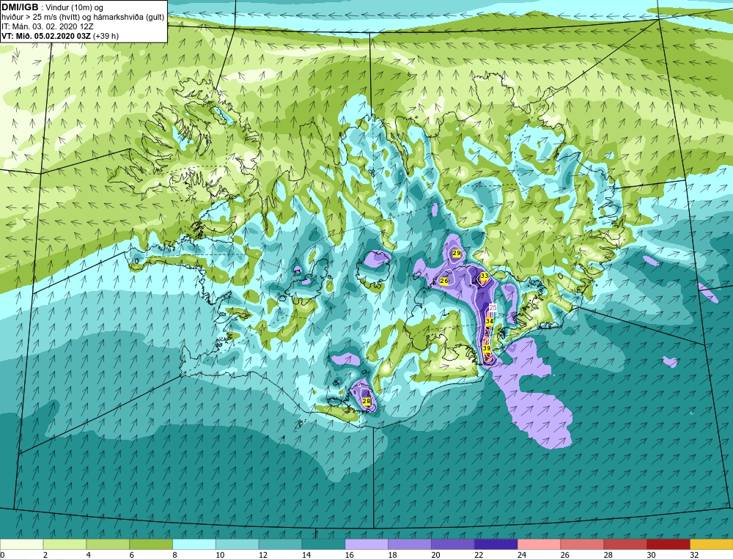
Task: Click the scale number 2
Action: pos(45,555)
